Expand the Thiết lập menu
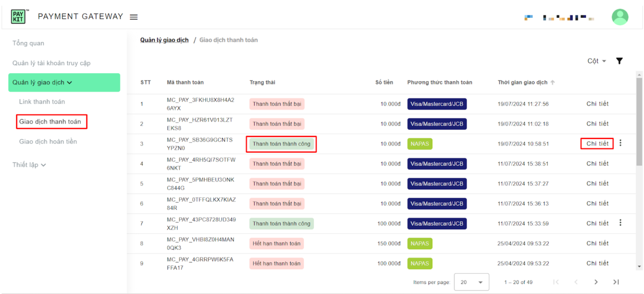The width and height of the screenshot is (644, 294). 29,165
